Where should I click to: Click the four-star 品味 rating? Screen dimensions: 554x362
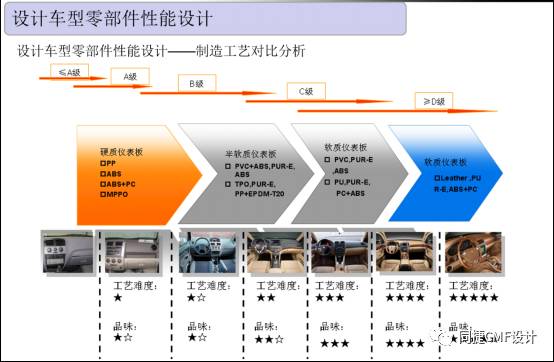click(x=405, y=343)
